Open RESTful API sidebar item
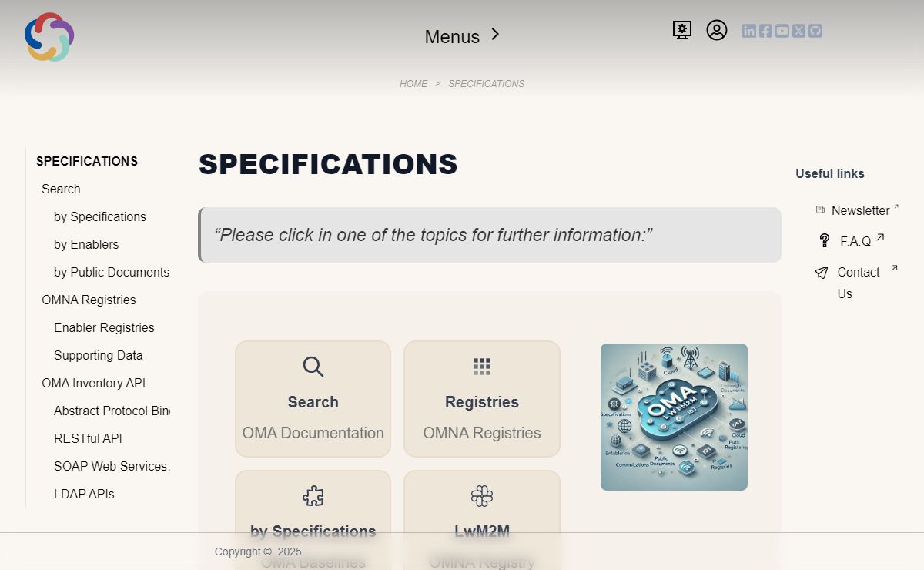Image resolution: width=924 pixels, height=570 pixels. [x=88, y=438]
